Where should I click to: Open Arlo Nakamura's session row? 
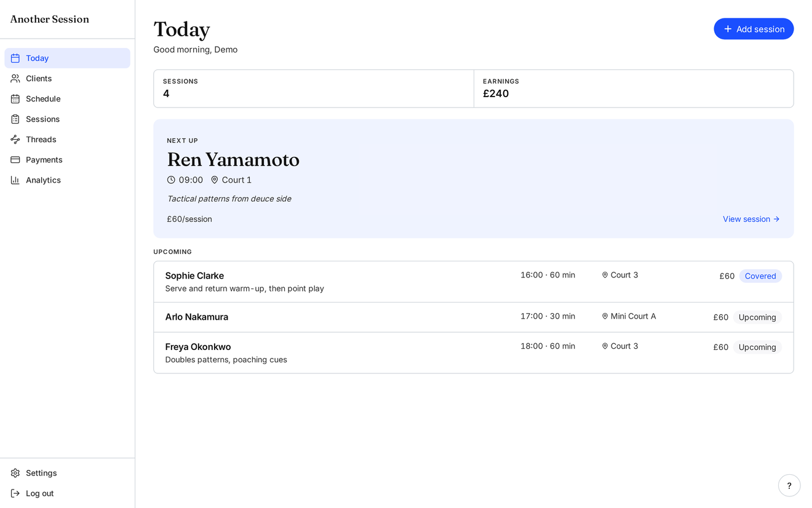point(474,317)
